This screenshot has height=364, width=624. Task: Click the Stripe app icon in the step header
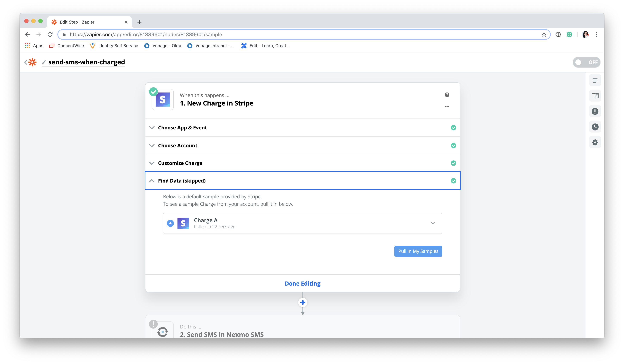pos(163,99)
